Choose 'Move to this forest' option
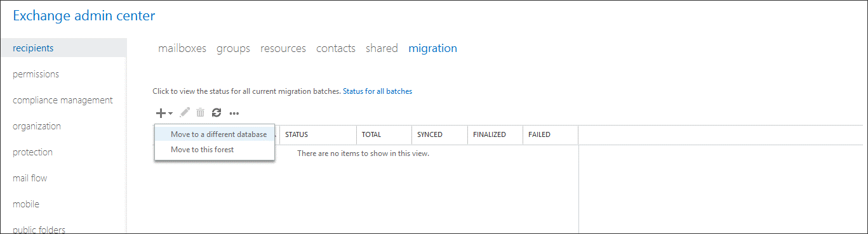 [x=215, y=150]
